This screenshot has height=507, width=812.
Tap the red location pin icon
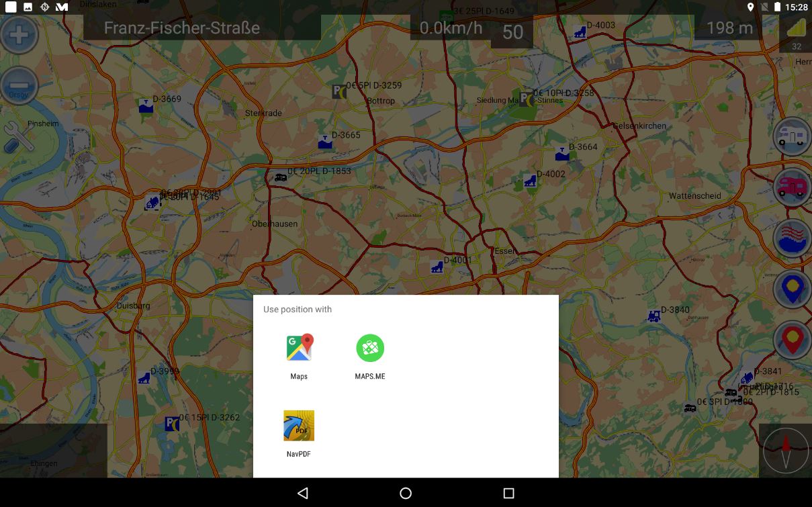click(791, 339)
